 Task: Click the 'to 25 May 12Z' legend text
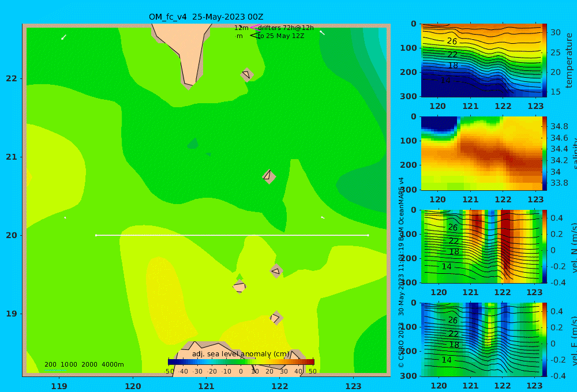281,36
